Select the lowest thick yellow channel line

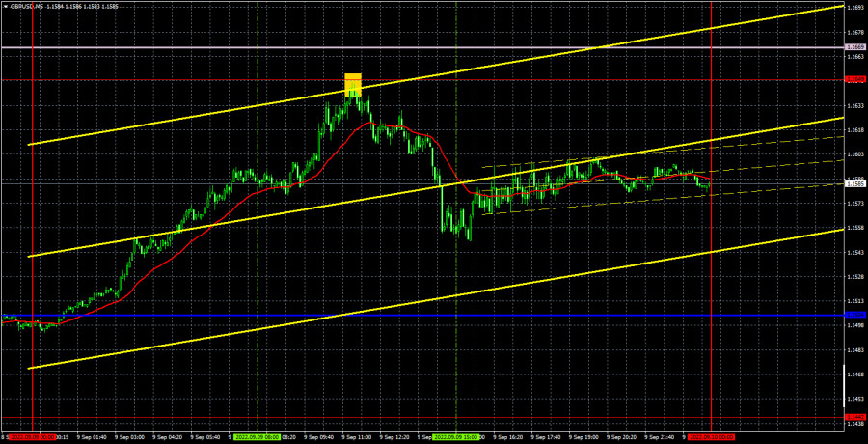coord(579,276)
